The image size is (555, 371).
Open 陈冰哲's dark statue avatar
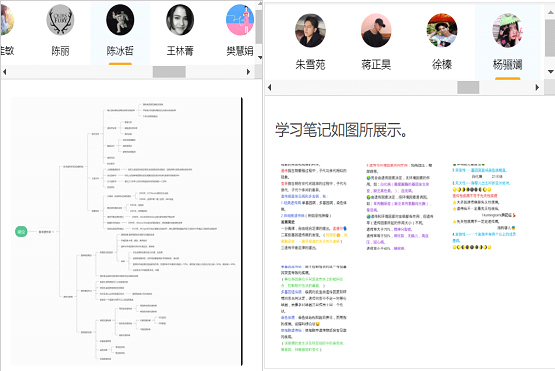pyautogui.click(x=120, y=20)
